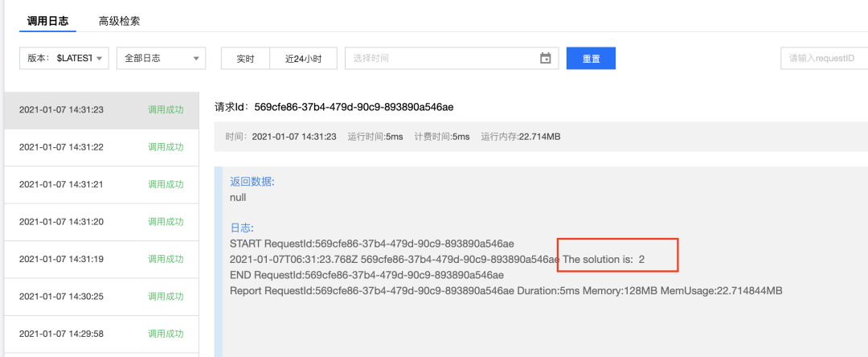Click the 运行时间:5ms text
The image size is (868, 357).
(375, 136)
